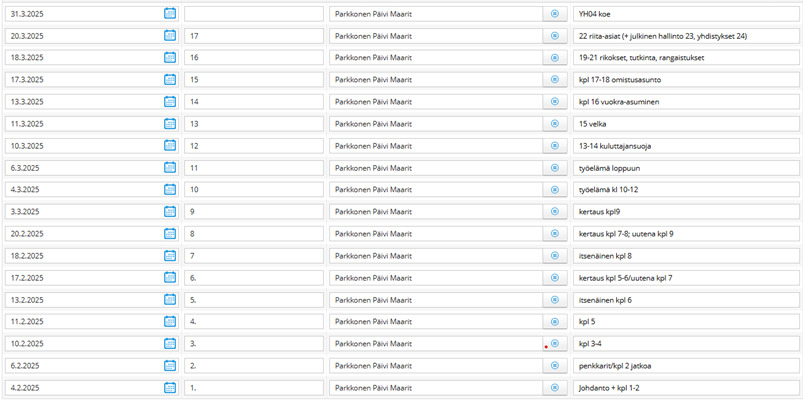Open calendar for the 4.2.2025 row
The width and height of the screenshot is (803, 404).
[170, 388]
